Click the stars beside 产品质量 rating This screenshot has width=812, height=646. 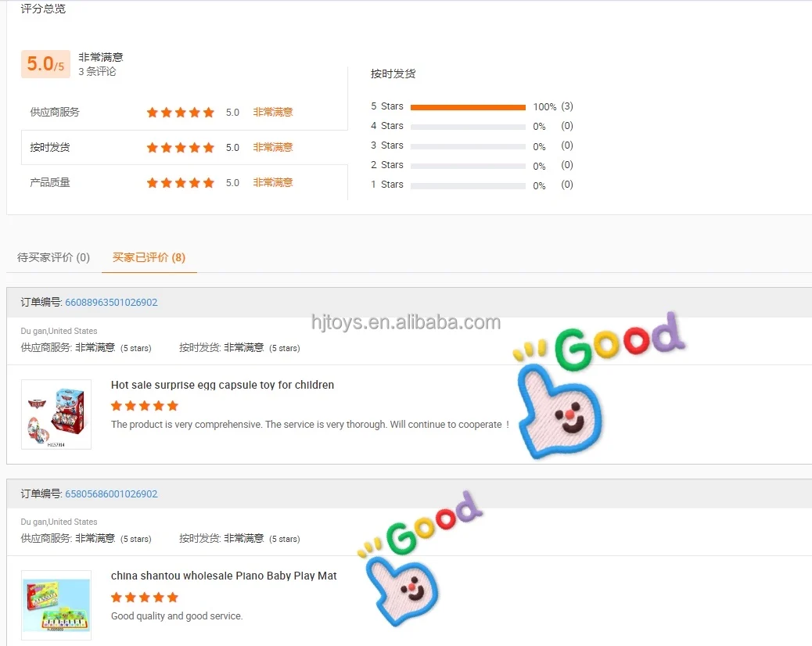(x=180, y=183)
